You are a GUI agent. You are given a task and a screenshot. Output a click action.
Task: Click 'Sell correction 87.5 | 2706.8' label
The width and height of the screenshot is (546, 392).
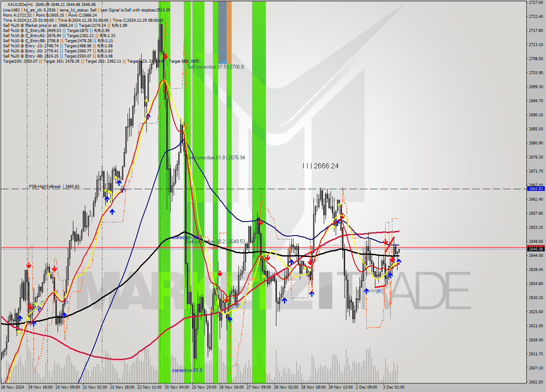pos(215,67)
